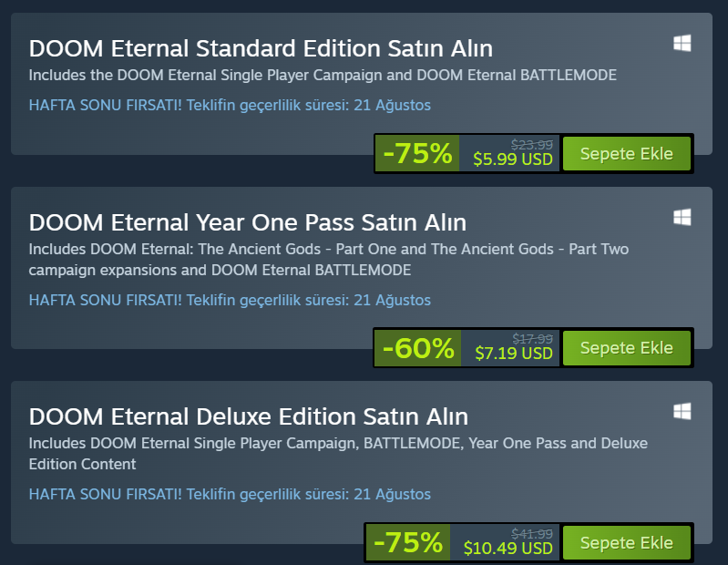Viewport: 728px width, 565px height.
Task: Click the weekend deal text under Deluxe Edition
Action: point(230,494)
